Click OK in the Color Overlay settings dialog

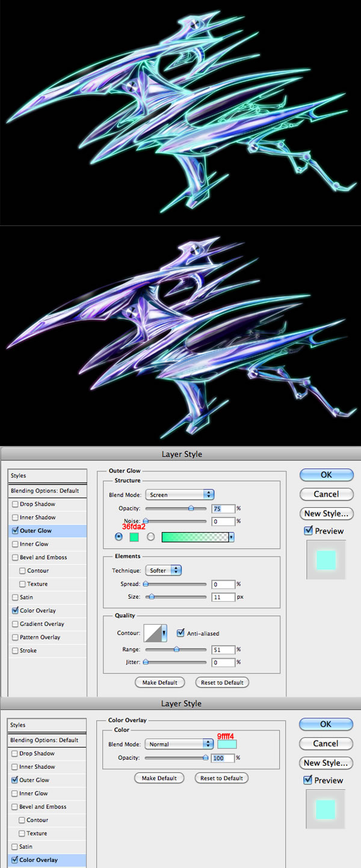click(326, 724)
